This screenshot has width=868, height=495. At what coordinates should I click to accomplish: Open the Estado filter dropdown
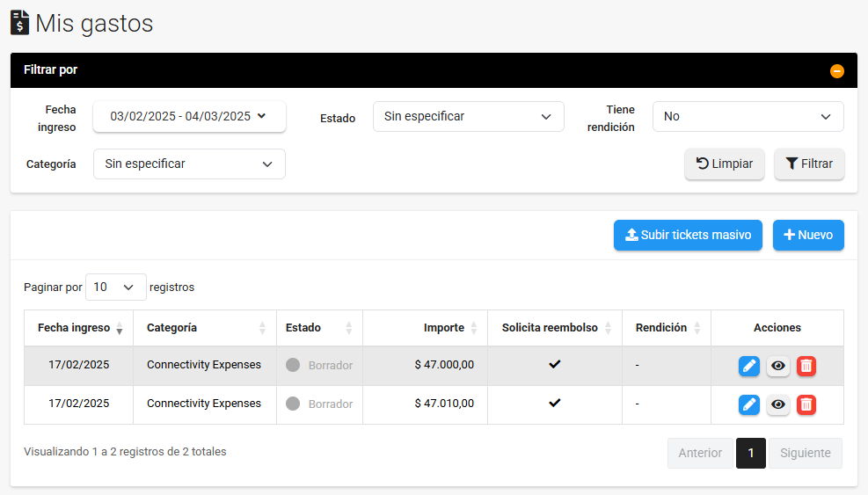[x=468, y=117]
